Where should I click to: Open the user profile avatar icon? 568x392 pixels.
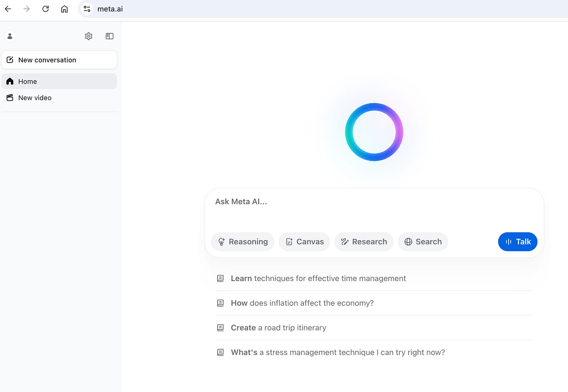click(x=10, y=36)
